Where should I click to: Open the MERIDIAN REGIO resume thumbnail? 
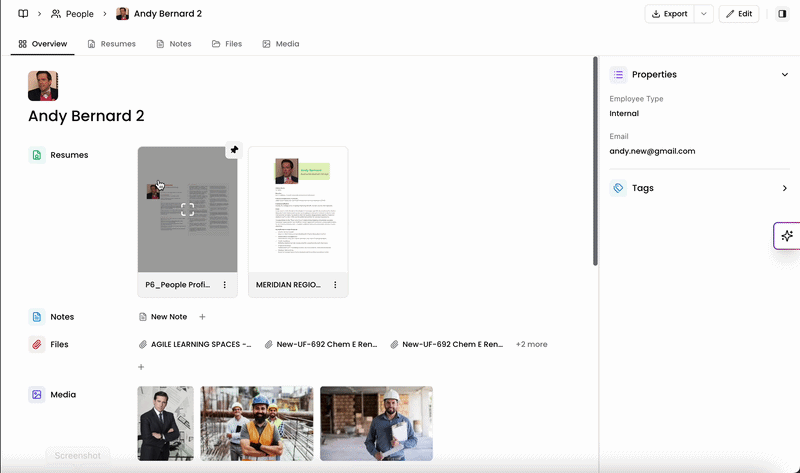pos(298,210)
